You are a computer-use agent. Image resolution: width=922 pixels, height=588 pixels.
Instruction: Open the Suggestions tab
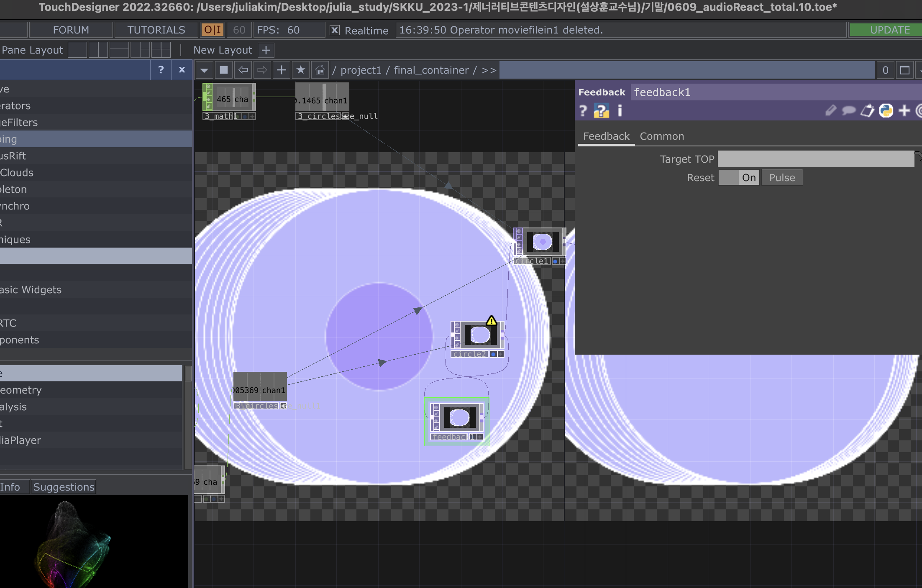[x=64, y=487]
